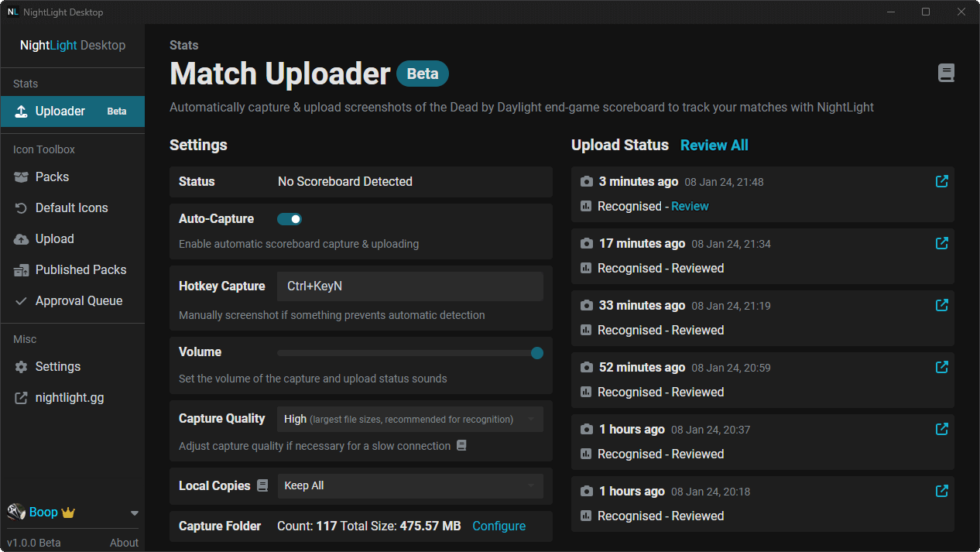The width and height of the screenshot is (980, 552).
Task: Click the Default Icons restore arrow icon
Action: [22, 207]
